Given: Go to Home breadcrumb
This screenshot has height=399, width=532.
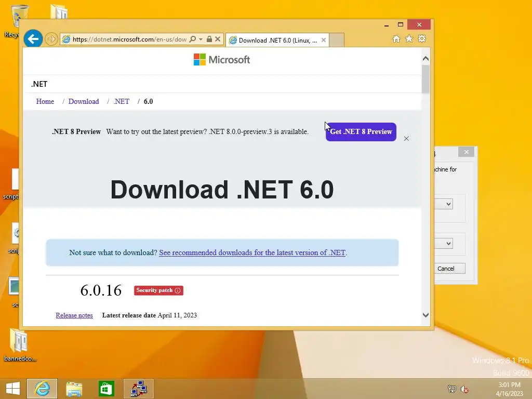Looking at the screenshot, I should (45, 101).
